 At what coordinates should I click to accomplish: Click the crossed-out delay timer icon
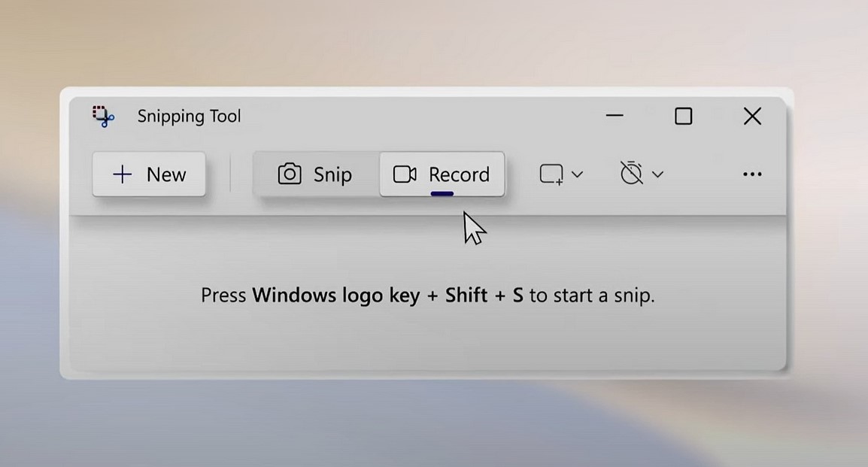632,174
